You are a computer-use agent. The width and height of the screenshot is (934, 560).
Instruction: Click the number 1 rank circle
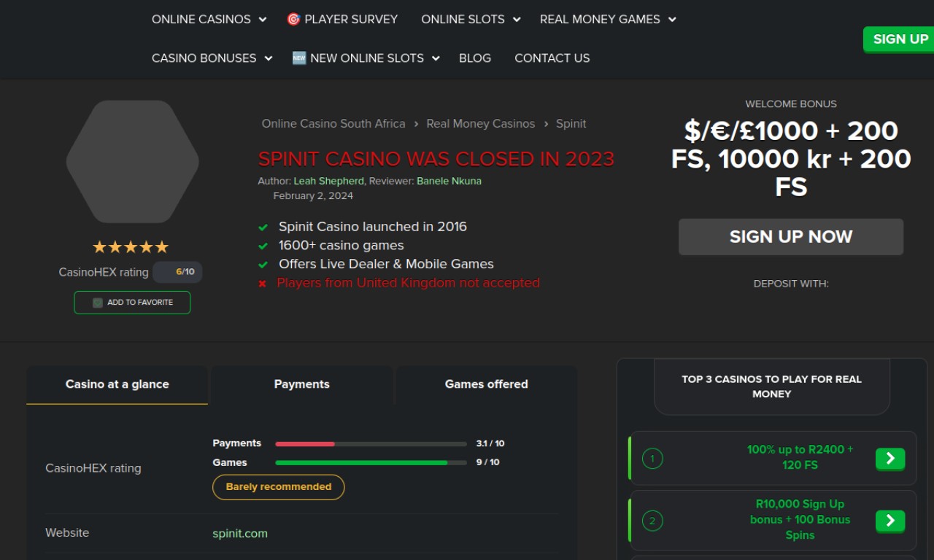[x=652, y=459]
